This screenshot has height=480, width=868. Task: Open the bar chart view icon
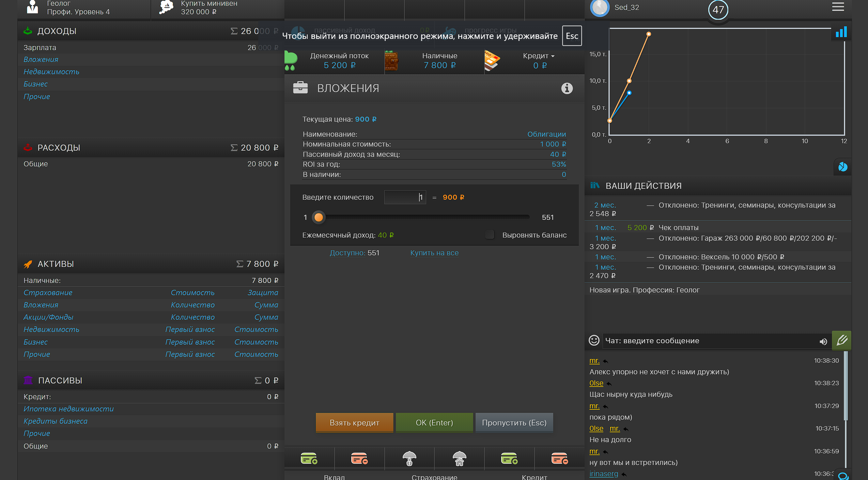841,32
